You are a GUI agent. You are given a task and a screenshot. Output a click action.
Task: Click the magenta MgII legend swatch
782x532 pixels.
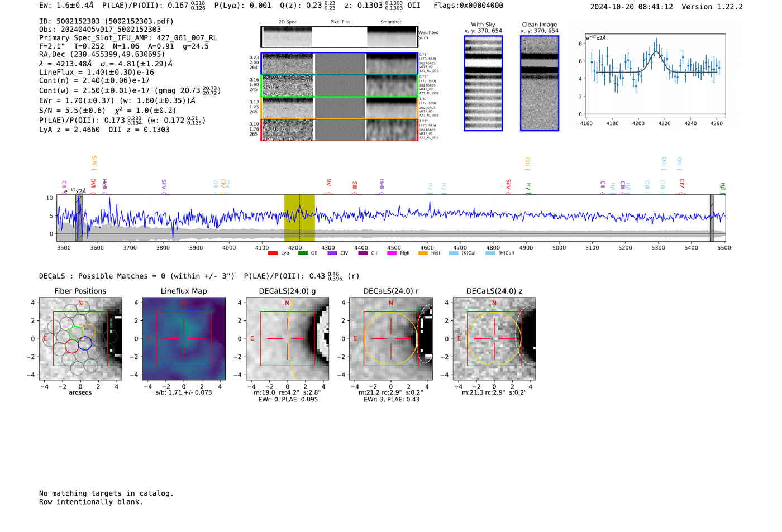392,253
